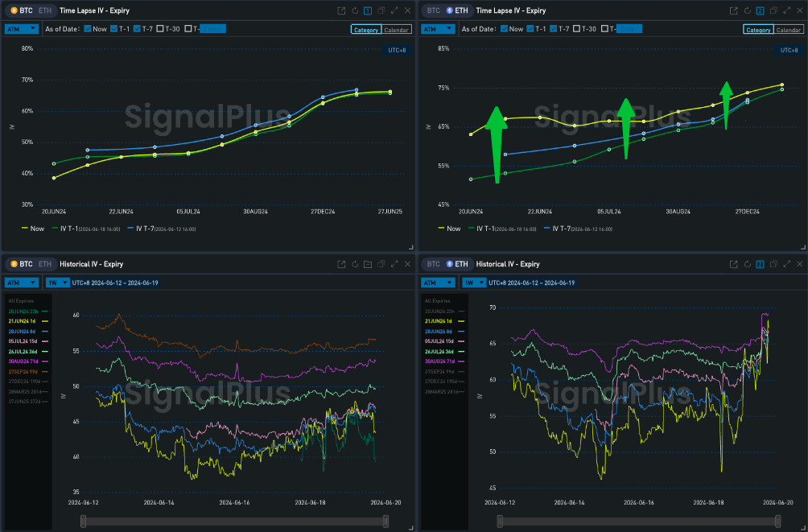Refresh the BTC Time Lapse IV chart
The width and height of the screenshot is (808, 532).
354,10
